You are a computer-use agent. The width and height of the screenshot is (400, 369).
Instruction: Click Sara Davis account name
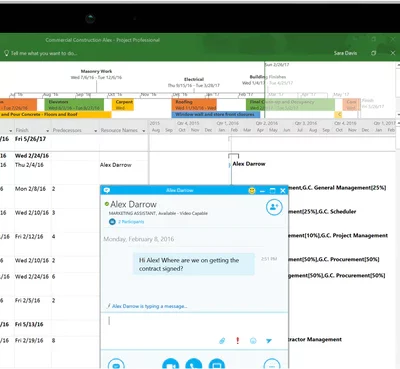pos(345,53)
